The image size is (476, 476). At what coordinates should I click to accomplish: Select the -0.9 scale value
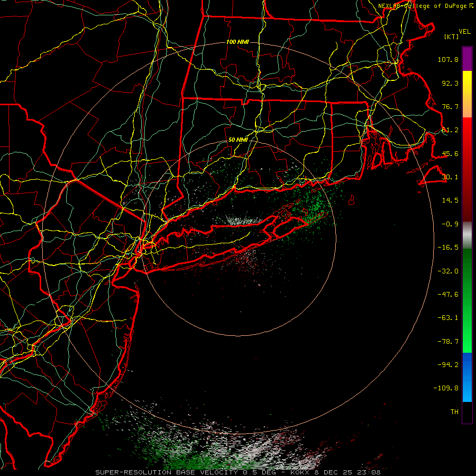click(x=450, y=224)
